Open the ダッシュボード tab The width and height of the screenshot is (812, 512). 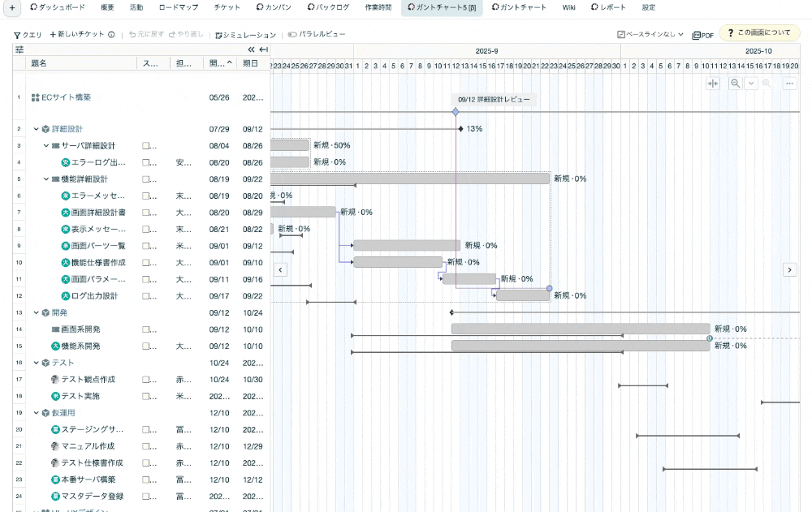(x=57, y=7)
